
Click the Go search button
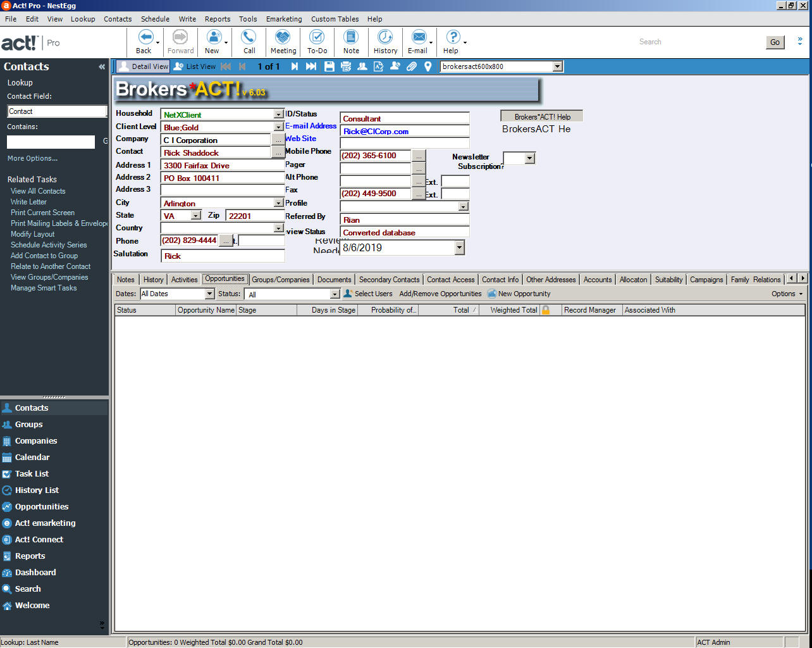click(775, 42)
